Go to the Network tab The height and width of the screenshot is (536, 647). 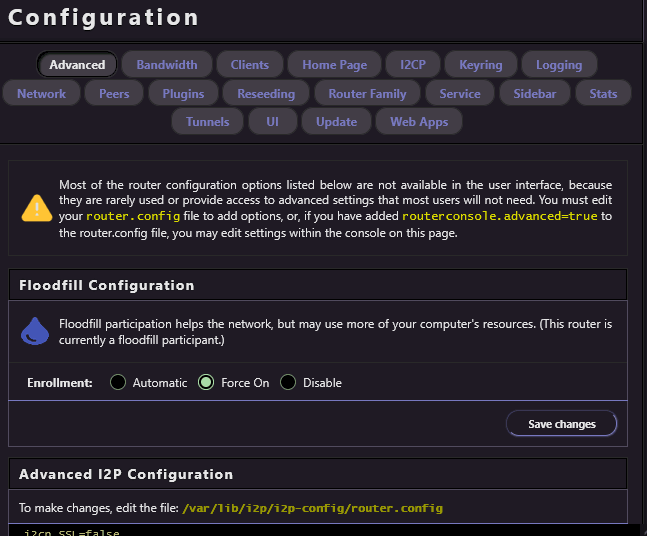point(41,94)
